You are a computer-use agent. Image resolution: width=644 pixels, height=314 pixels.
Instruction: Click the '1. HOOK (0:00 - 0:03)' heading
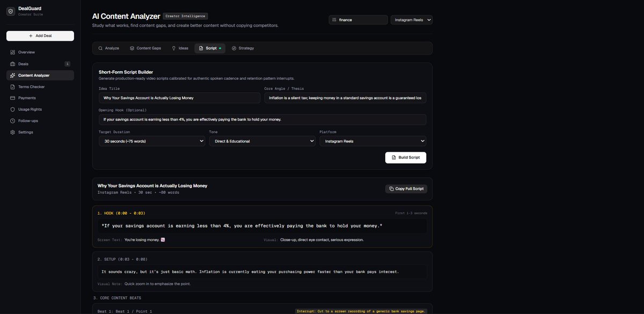[x=121, y=213]
